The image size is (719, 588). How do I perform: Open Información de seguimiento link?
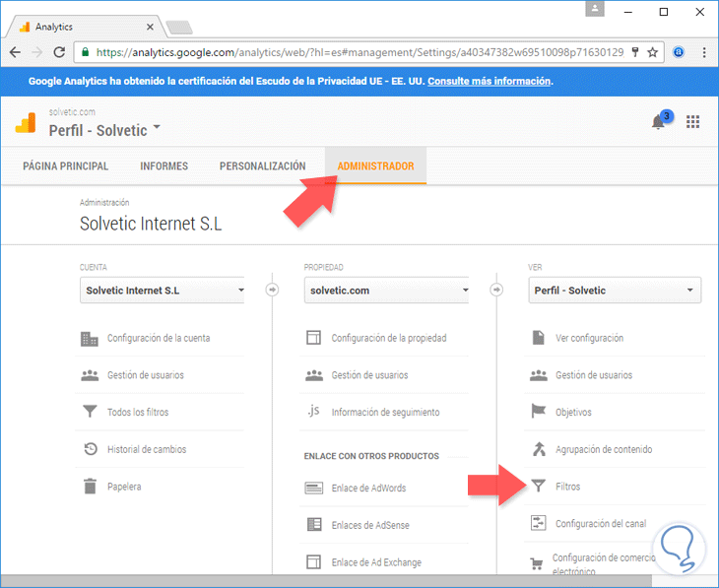385,412
